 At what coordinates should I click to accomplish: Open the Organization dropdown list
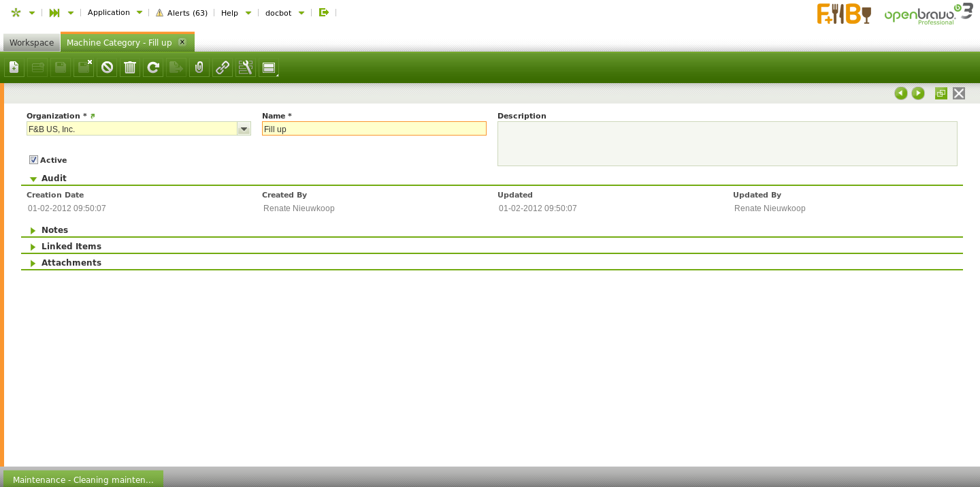244,129
